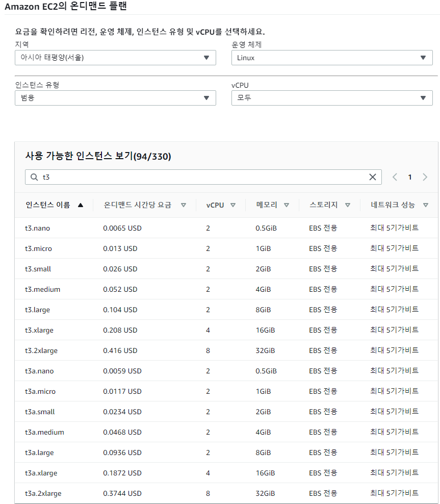This screenshot has height=504, width=440.
Task: Click the 스토리지 column header text
Action: tap(323, 205)
